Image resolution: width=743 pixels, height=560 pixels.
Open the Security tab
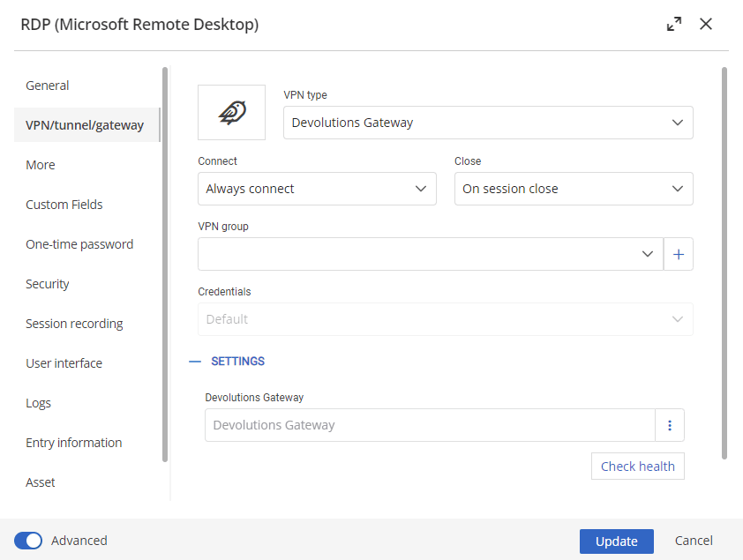click(48, 284)
